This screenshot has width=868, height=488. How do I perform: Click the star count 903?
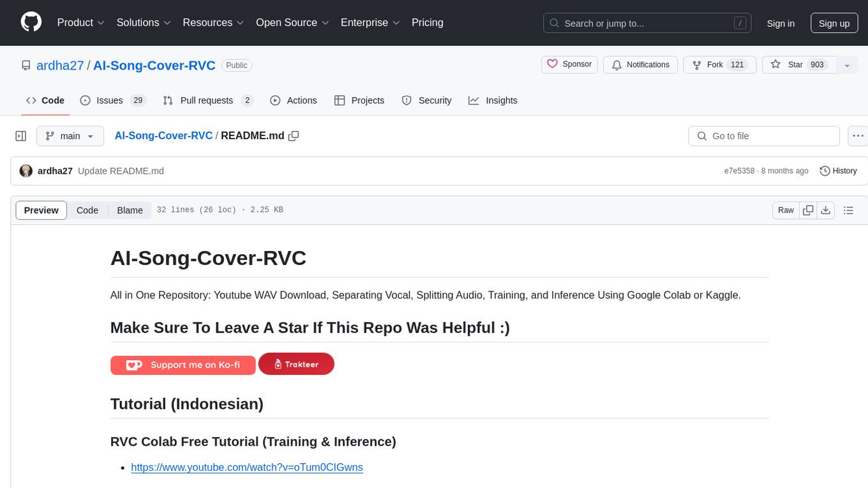click(817, 65)
